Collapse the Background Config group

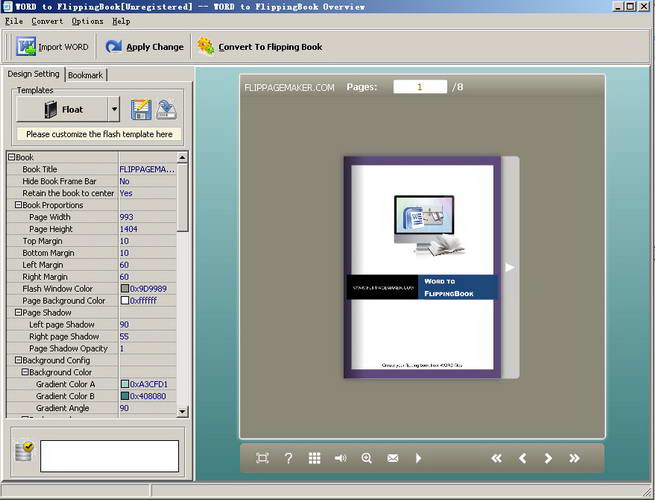18,360
